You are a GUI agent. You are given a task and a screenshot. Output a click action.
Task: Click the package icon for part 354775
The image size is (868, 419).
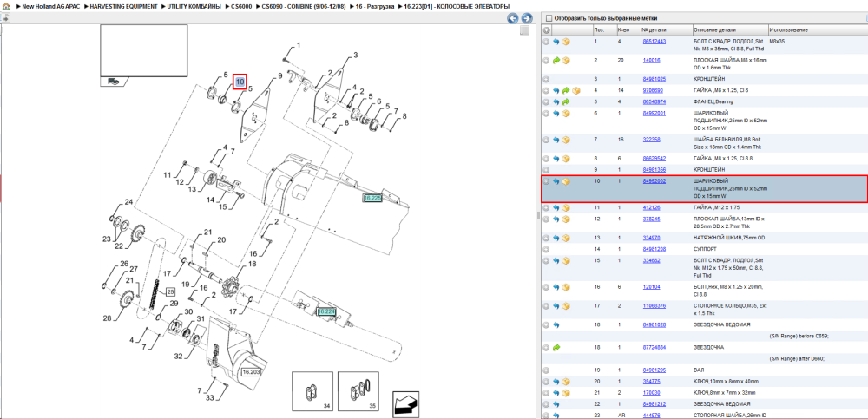pos(566,382)
